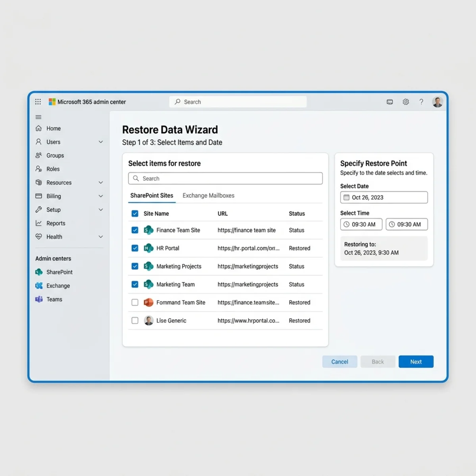Open the first 09:30 AM time picker
This screenshot has height=476, width=476.
pos(361,224)
